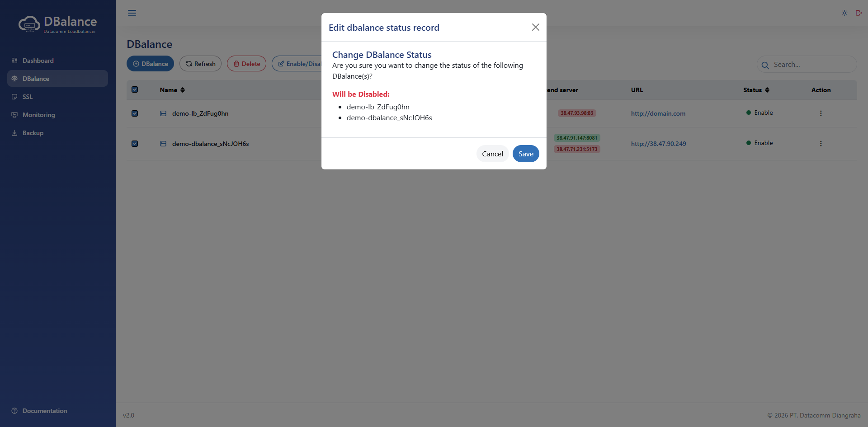Viewport: 868px width, 427px height.
Task: Click the DBalance cloud logo
Action: [x=29, y=23]
